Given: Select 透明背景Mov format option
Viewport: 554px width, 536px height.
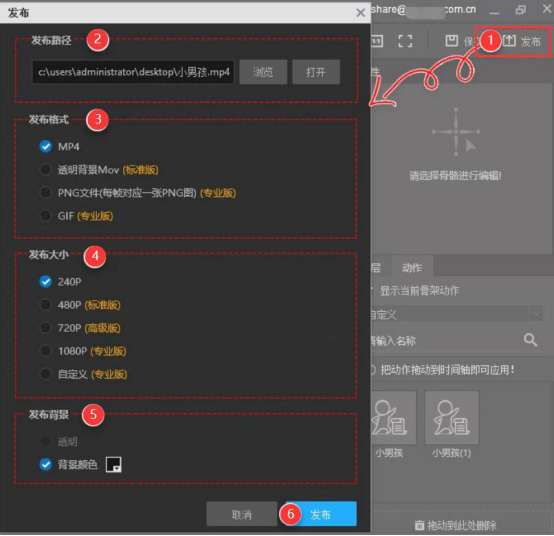Looking at the screenshot, I should [x=45, y=170].
